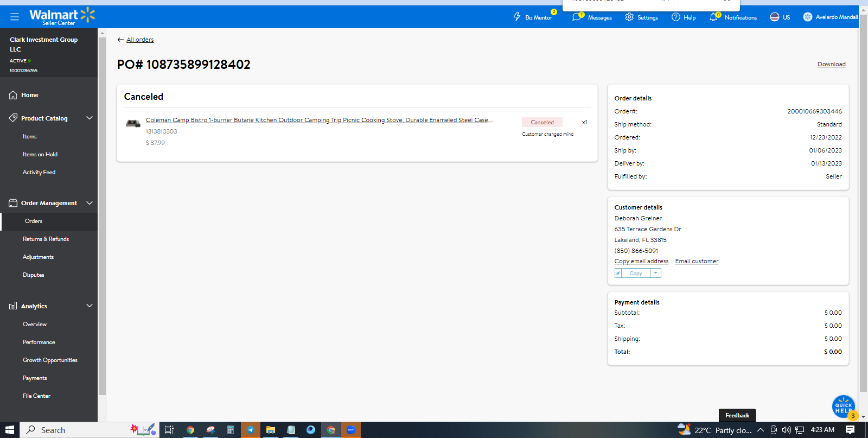Click the sidebar vertical scrollbar
Image resolution: width=868 pixels, height=438 pixels.
(102, 216)
